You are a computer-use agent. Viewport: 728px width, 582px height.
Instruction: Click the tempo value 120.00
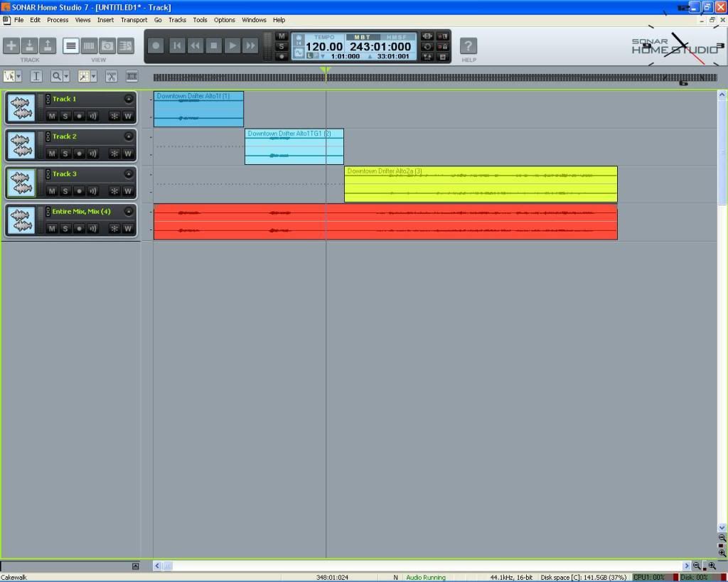[x=324, y=47]
